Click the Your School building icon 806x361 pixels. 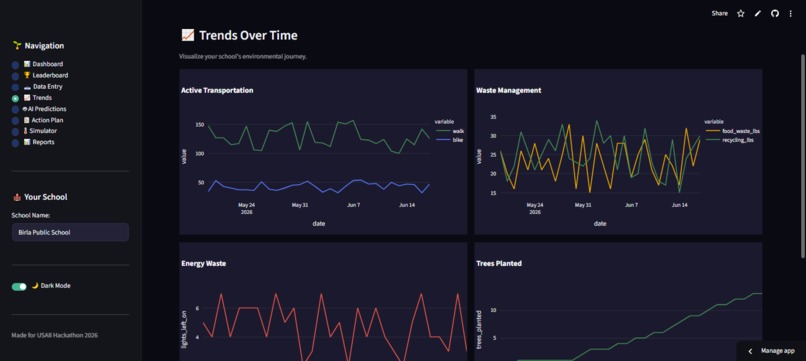pos(16,197)
